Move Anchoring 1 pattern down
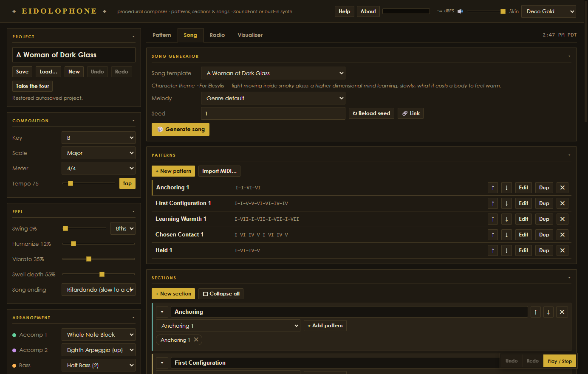The height and width of the screenshot is (374, 588). pos(506,188)
